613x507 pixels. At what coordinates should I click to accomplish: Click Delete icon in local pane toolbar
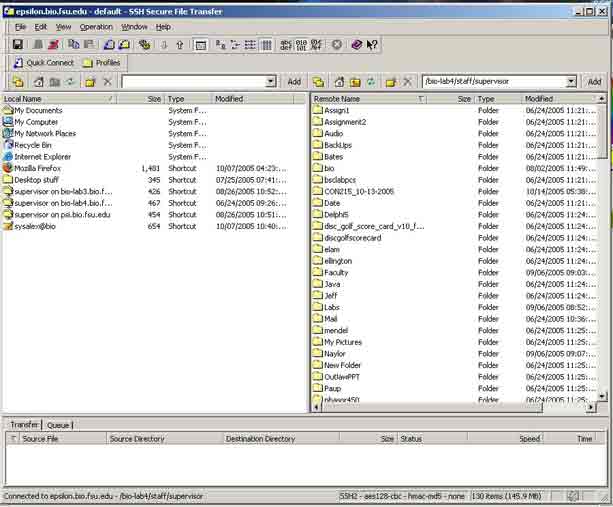pyautogui.click(x=108, y=82)
